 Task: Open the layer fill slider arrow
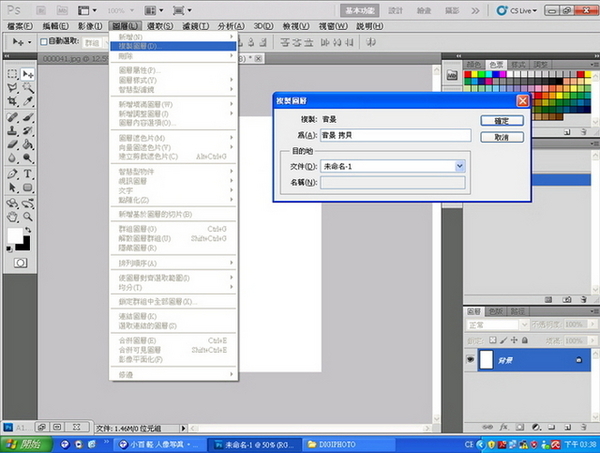(593, 340)
